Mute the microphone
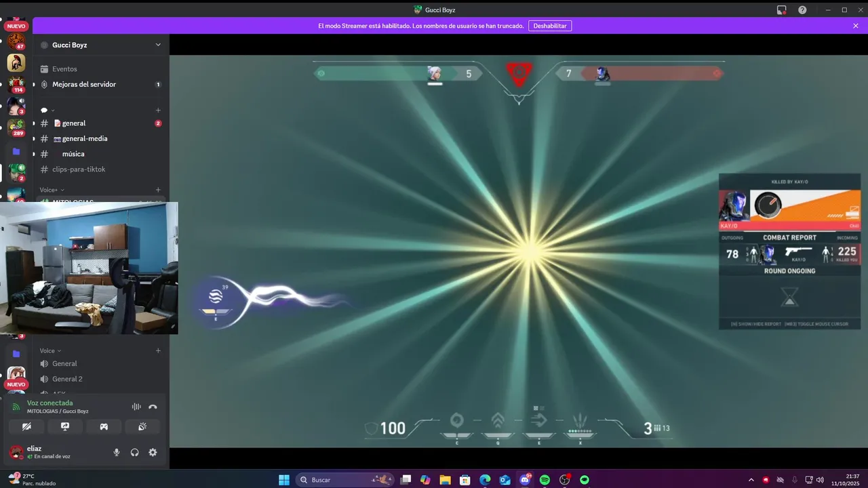 point(117,452)
